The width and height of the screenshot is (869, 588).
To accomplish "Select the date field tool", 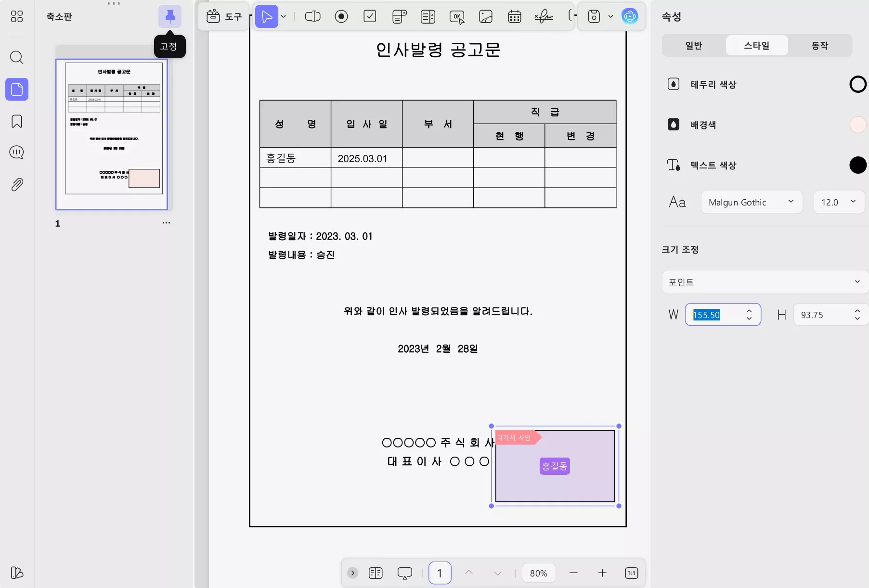I will coord(515,16).
